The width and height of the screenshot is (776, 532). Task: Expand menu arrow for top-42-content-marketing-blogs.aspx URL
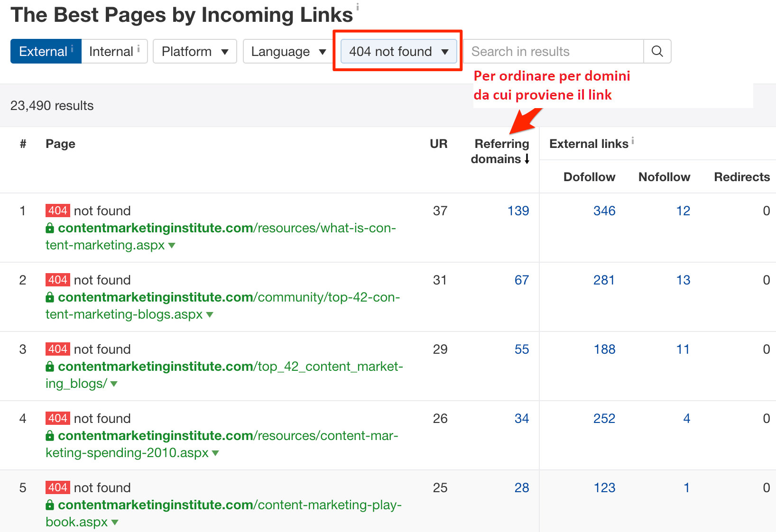210,315
